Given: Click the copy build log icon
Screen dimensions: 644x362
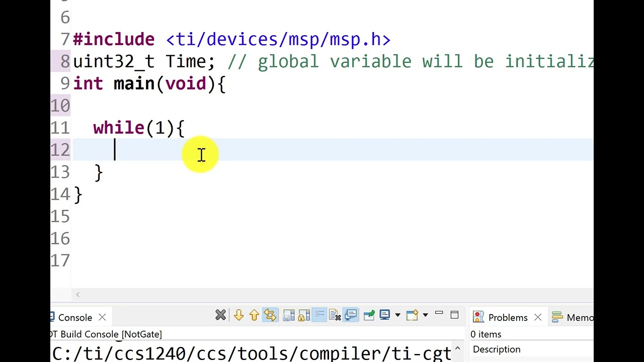Looking at the screenshot, I should coord(289,315).
